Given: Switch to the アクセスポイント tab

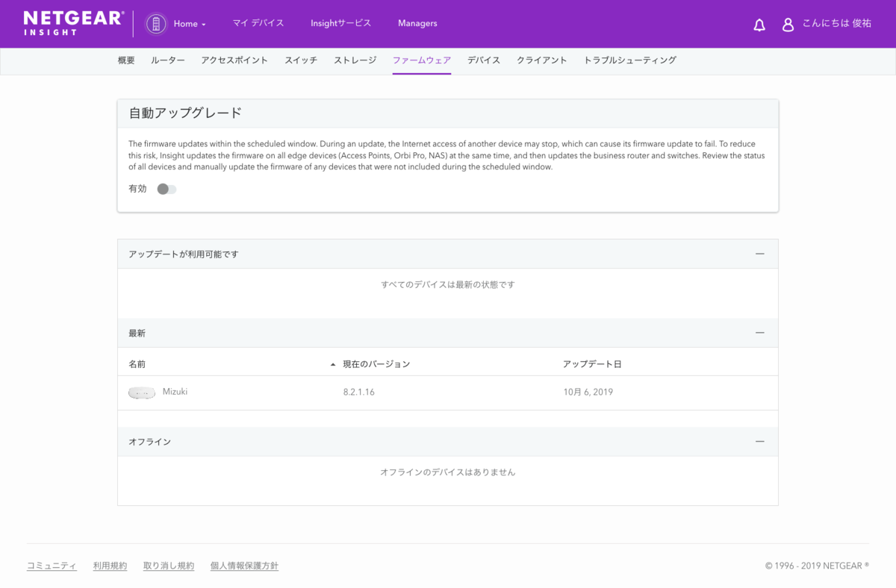Looking at the screenshot, I should [234, 60].
